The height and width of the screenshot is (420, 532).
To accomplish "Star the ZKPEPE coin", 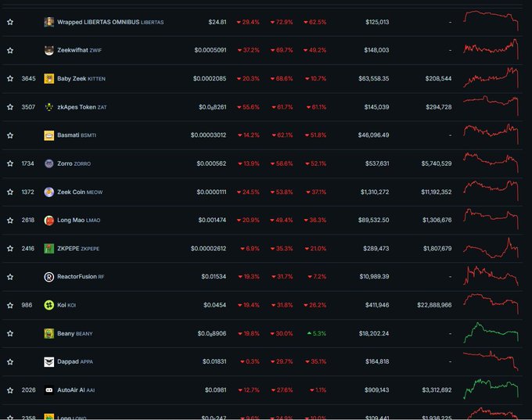I will [x=10, y=249].
